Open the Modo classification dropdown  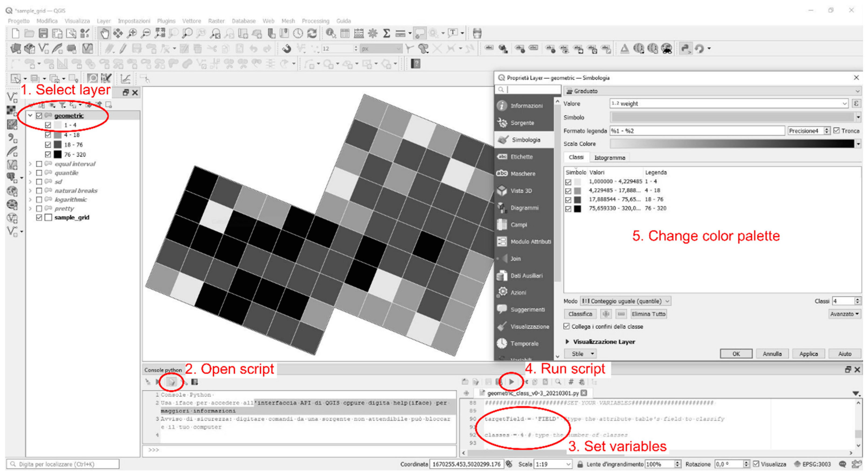pyautogui.click(x=626, y=301)
